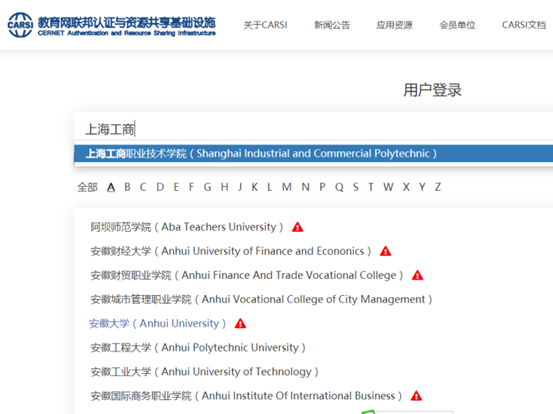Filter institutions by letter C

click(x=143, y=187)
